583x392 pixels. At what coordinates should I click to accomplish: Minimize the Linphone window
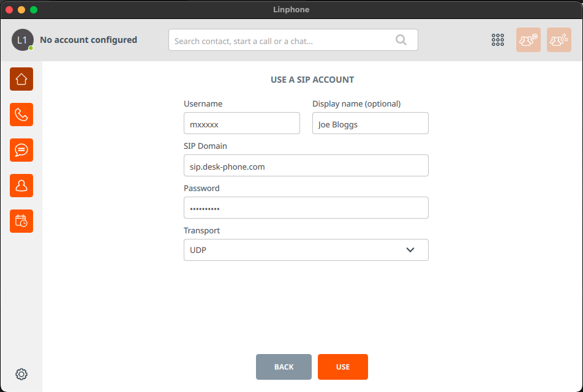[21, 10]
